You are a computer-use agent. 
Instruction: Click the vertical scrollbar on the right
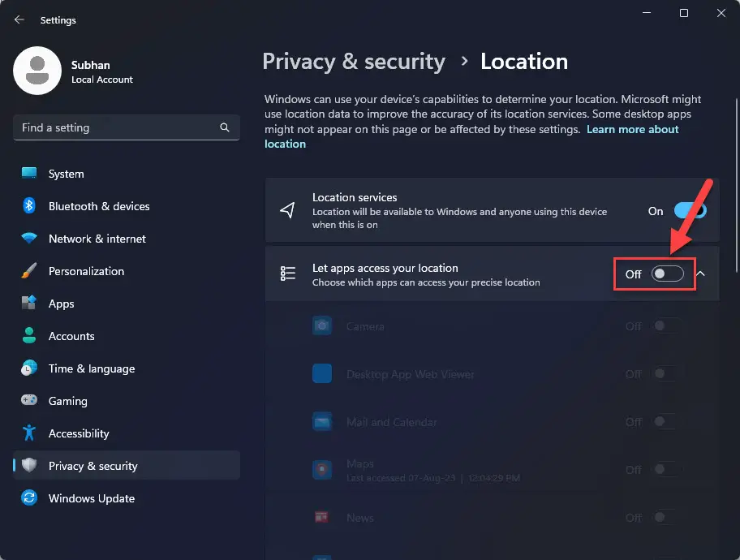(x=737, y=185)
